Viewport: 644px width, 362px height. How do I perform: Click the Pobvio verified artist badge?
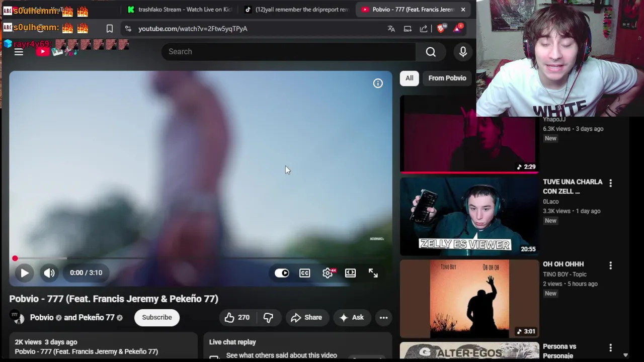58,318
